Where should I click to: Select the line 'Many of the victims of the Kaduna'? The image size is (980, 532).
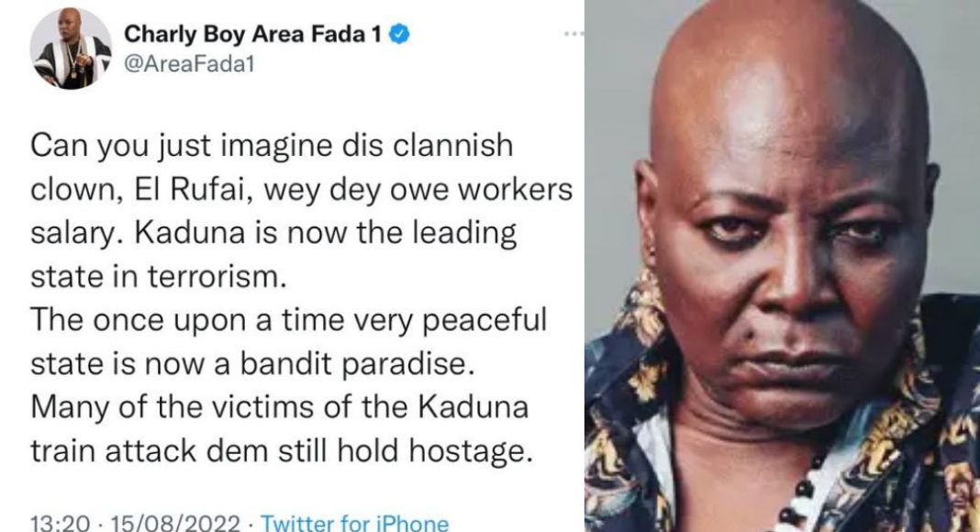click(279, 408)
